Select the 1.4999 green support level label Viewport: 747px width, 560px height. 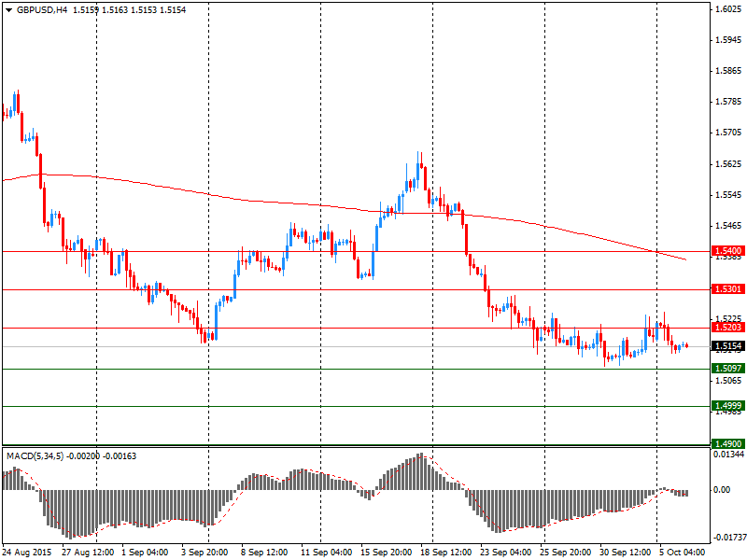728,406
